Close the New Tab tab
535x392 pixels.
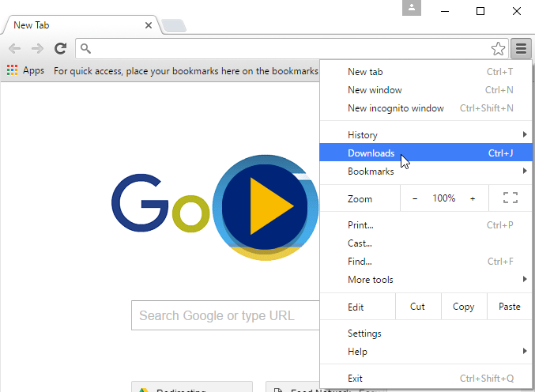[149, 25]
